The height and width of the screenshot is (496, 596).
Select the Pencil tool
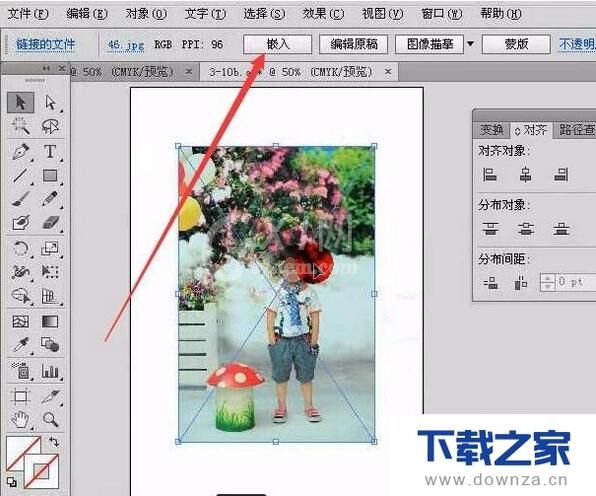pos(50,199)
